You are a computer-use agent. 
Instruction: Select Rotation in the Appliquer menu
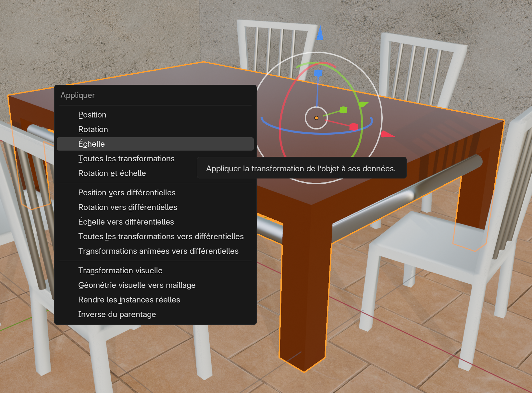point(93,129)
